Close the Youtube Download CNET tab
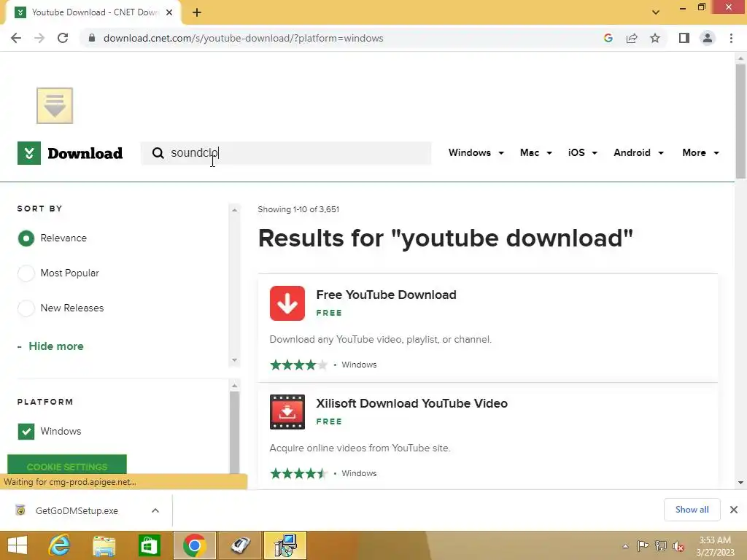 click(169, 12)
